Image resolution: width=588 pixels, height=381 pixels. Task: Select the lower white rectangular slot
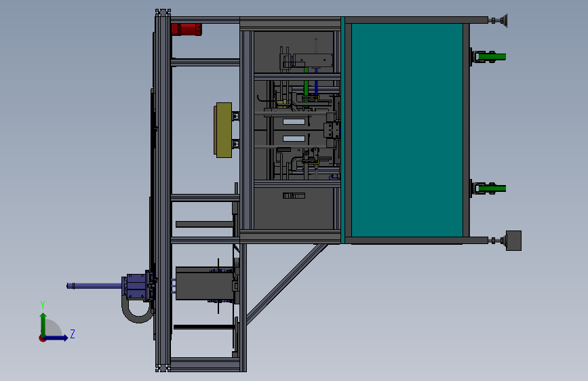coord(294,139)
